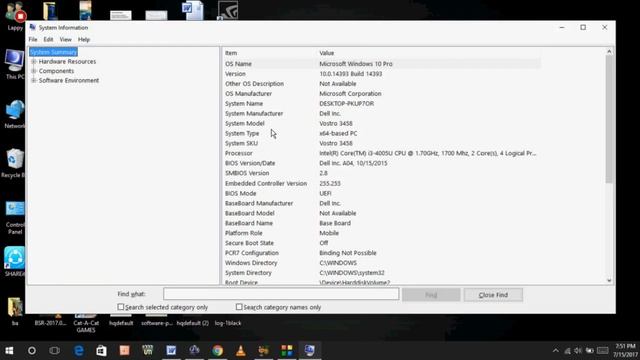
Task: Select the BIOS Mode row
Action: coord(382,193)
